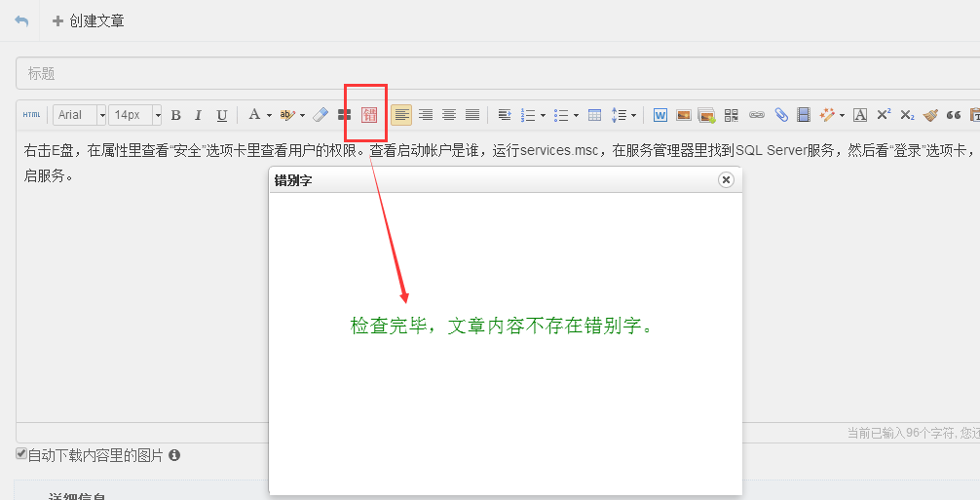The width and height of the screenshot is (980, 500).
Task: Expand the numbered list style dropdown arrow
Action: [543, 115]
